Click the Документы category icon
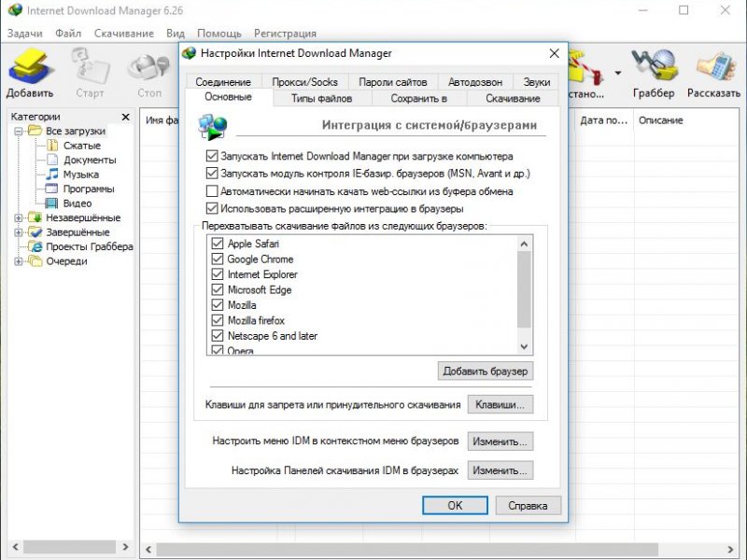Viewport: 747px width, 560px height. coord(52,160)
